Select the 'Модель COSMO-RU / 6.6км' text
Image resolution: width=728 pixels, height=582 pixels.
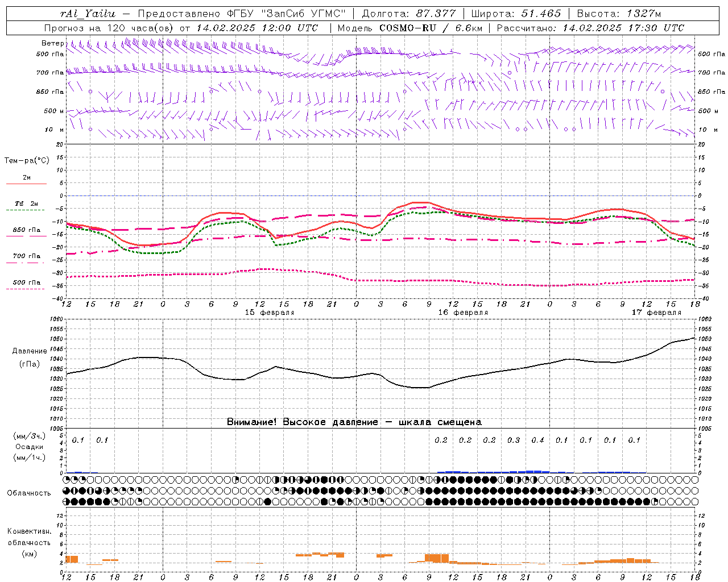(409, 28)
